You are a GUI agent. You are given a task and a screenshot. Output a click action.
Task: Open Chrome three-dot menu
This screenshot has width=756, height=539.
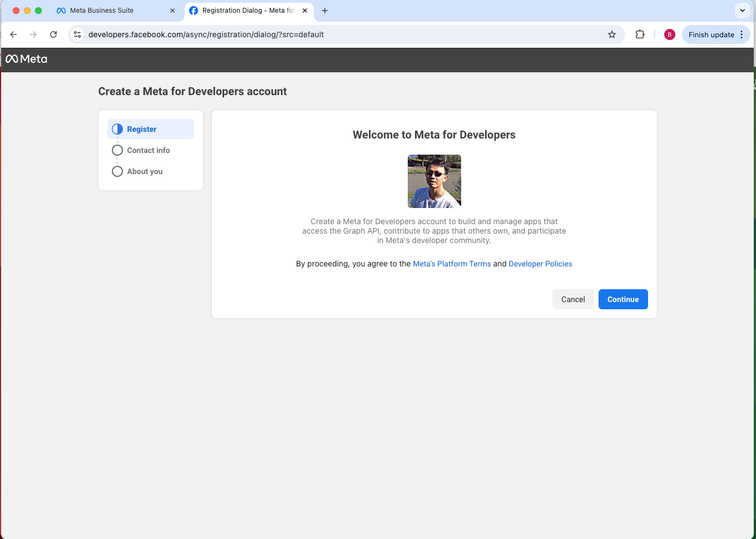742,34
